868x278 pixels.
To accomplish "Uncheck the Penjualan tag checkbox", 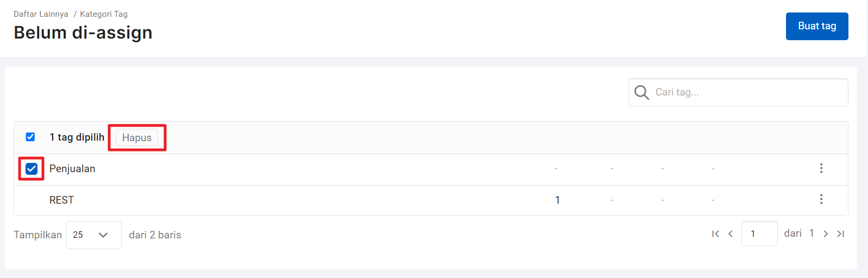I will [32, 168].
